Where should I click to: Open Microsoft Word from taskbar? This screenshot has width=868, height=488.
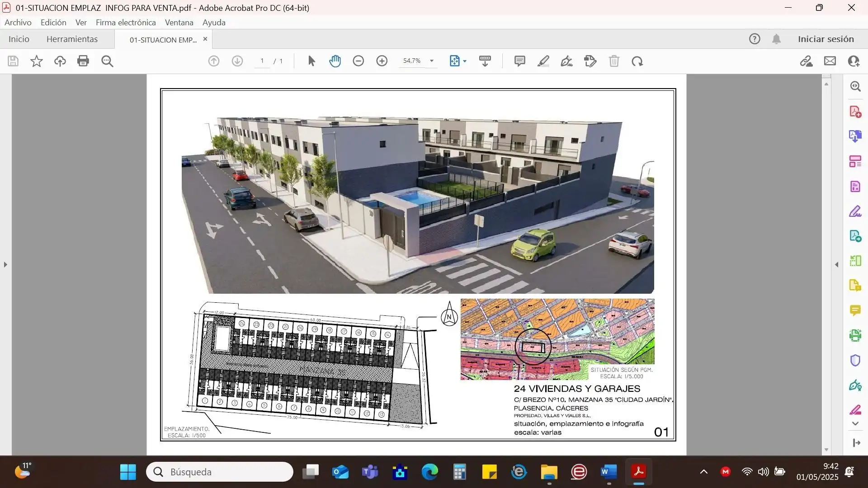point(609,472)
